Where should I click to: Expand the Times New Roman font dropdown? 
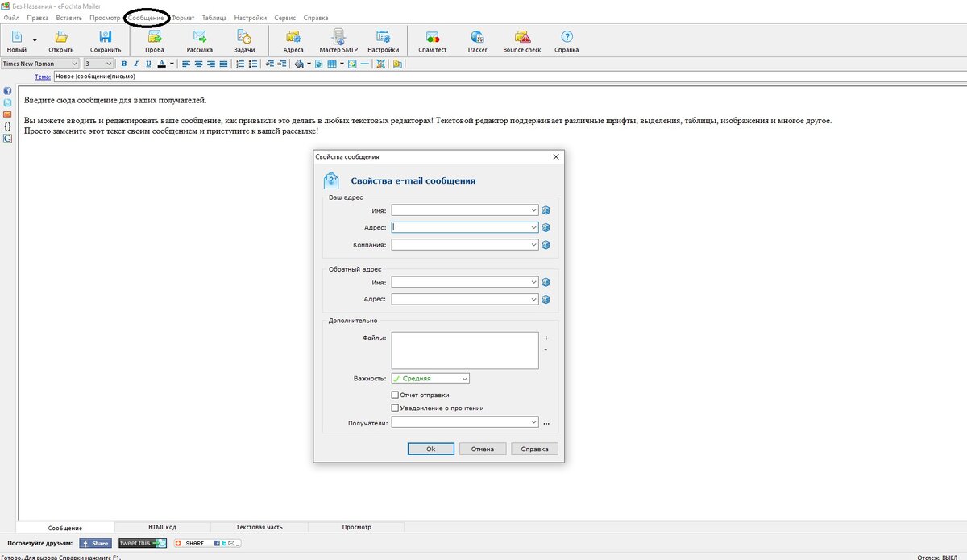click(76, 64)
